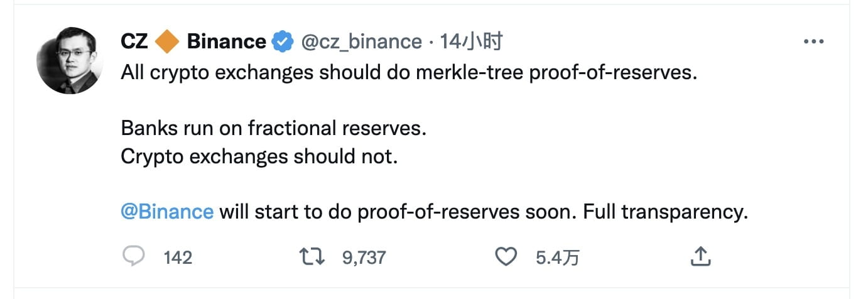Click the "Binance" text in display name
This screenshot has height=299, width=868.
(226, 42)
